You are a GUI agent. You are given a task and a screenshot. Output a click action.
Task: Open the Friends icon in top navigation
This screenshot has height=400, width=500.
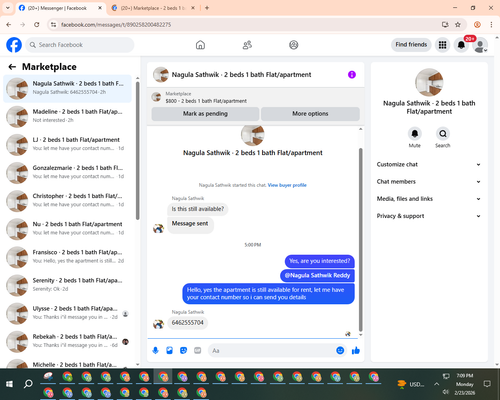247,45
